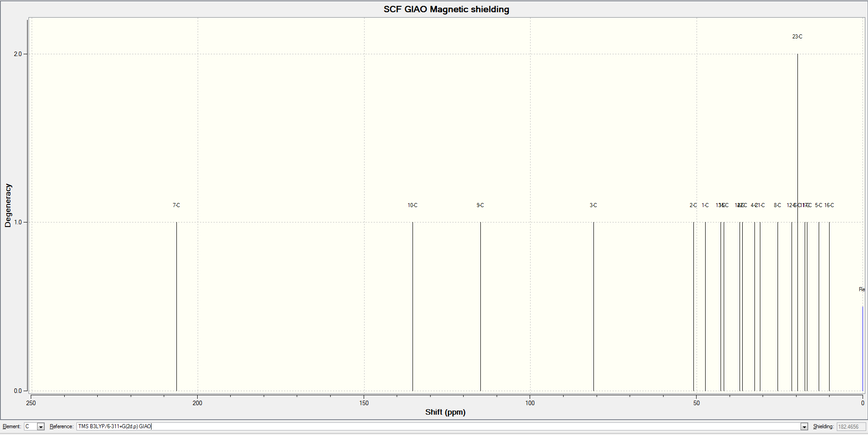Screen dimensions: 868x435
Task: Click the 23-C peak label
Action: tap(797, 37)
